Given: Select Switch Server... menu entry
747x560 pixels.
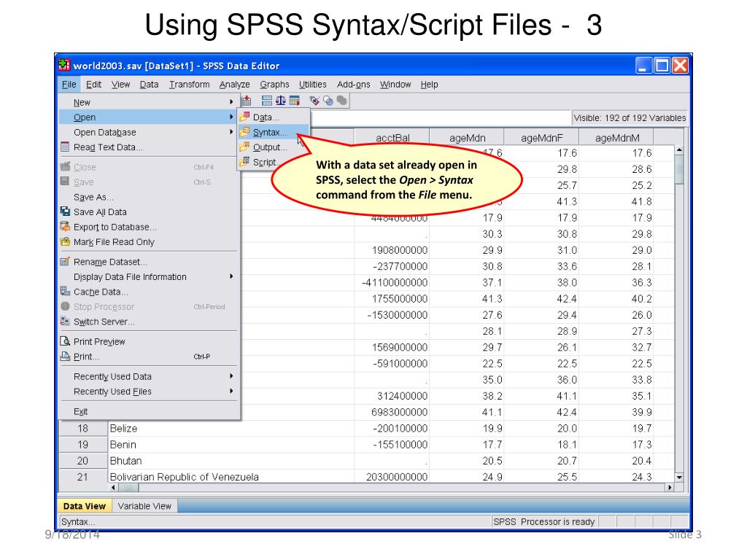Looking at the screenshot, I should (149, 322).
